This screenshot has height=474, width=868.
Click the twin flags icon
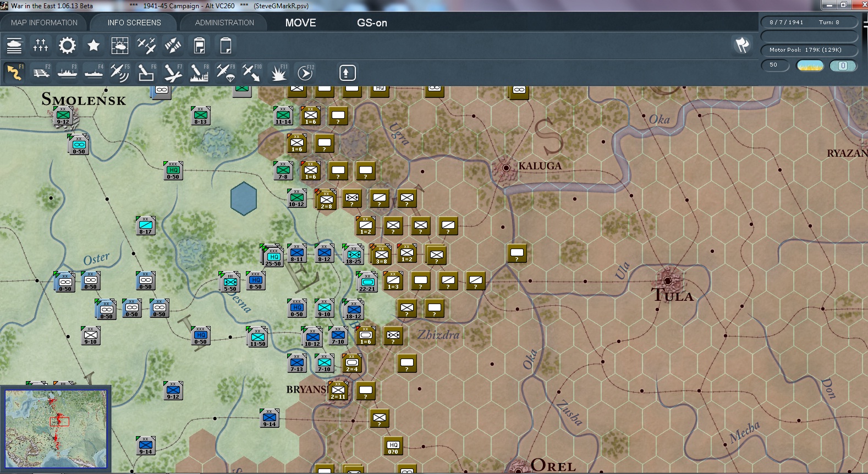pos(742,45)
